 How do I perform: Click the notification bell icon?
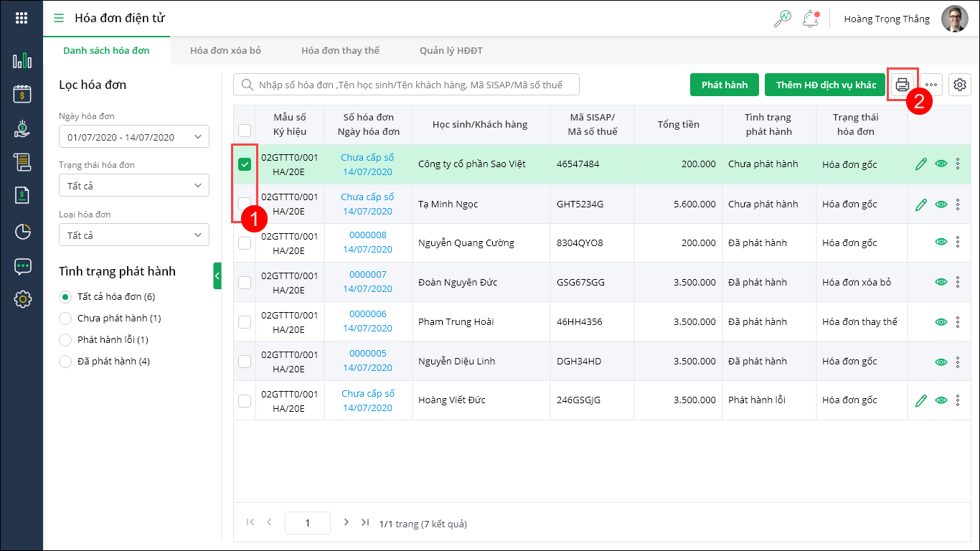coord(810,19)
